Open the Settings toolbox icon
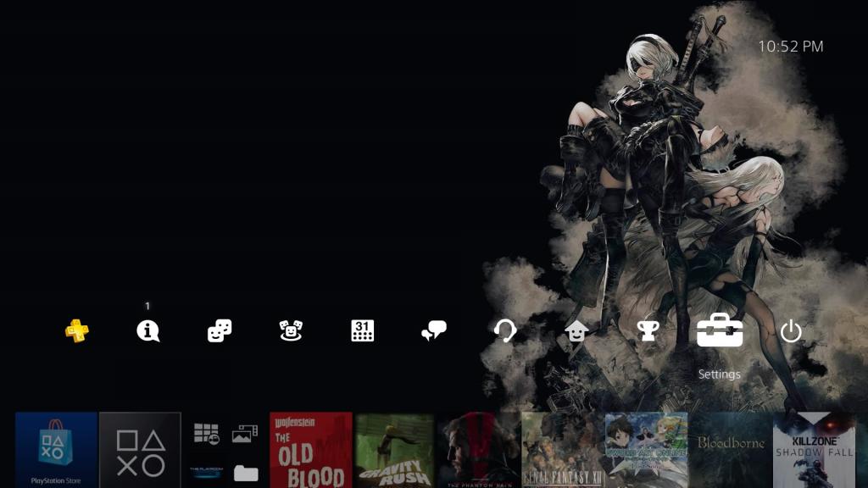The image size is (868, 488). point(720,330)
